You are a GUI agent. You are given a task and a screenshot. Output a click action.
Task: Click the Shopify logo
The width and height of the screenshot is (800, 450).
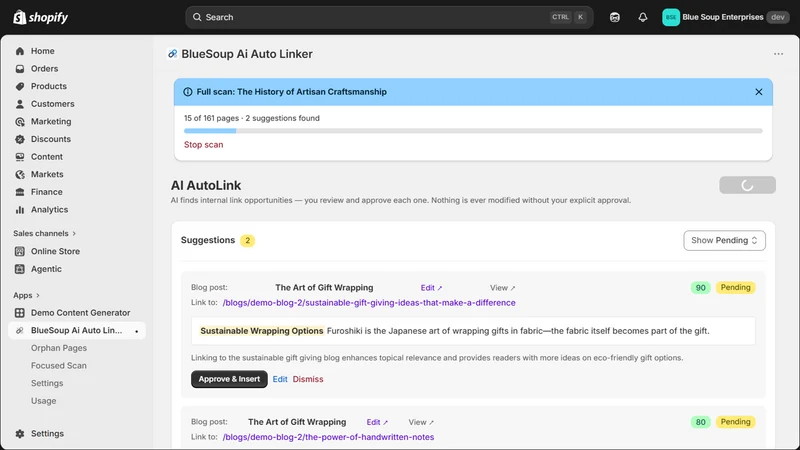click(40, 17)
